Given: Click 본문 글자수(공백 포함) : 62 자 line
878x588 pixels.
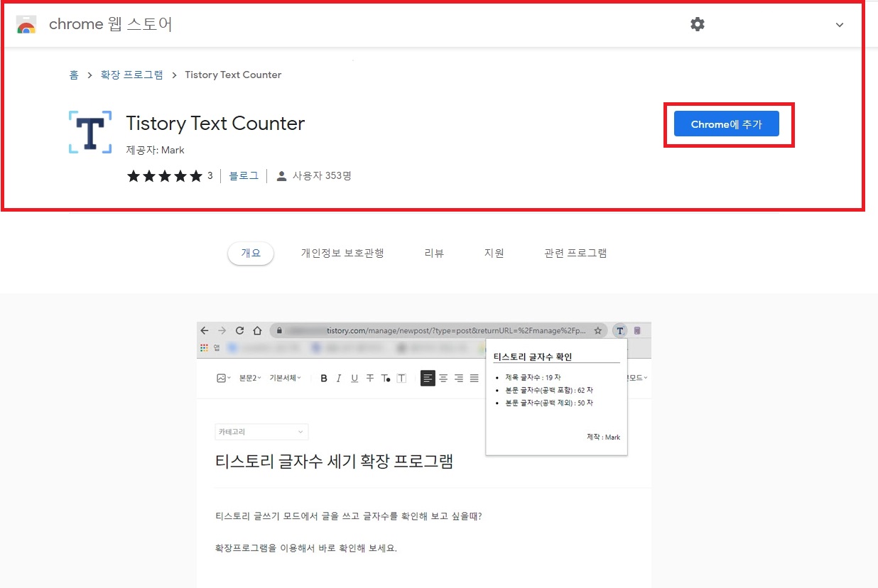Looking at the screenshot, I should point(549,390).
